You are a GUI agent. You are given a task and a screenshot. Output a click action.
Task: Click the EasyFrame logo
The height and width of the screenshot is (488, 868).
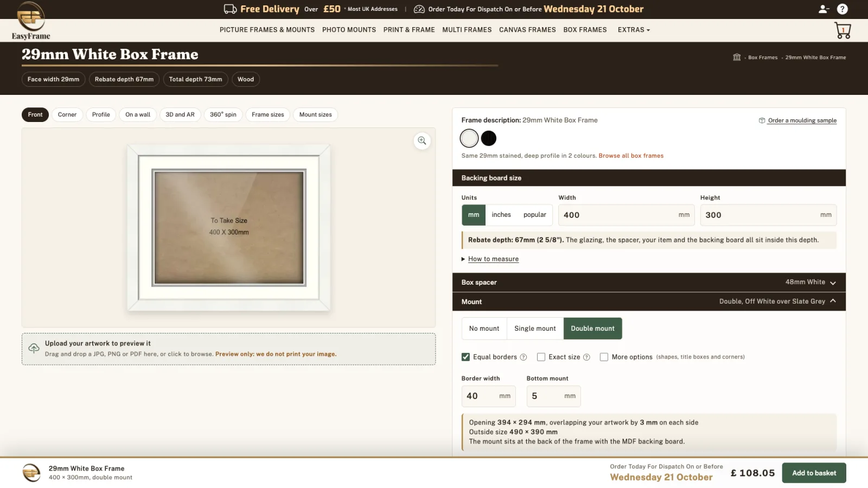pyautogui.click(x=31, y=21)
